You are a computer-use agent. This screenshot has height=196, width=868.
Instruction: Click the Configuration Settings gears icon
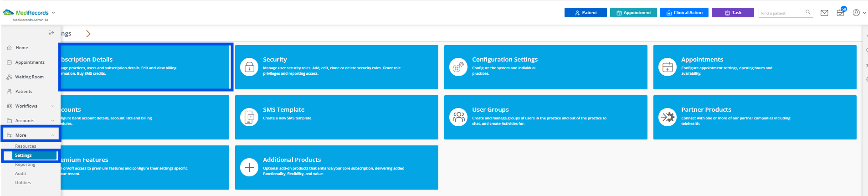coord(458,67)
